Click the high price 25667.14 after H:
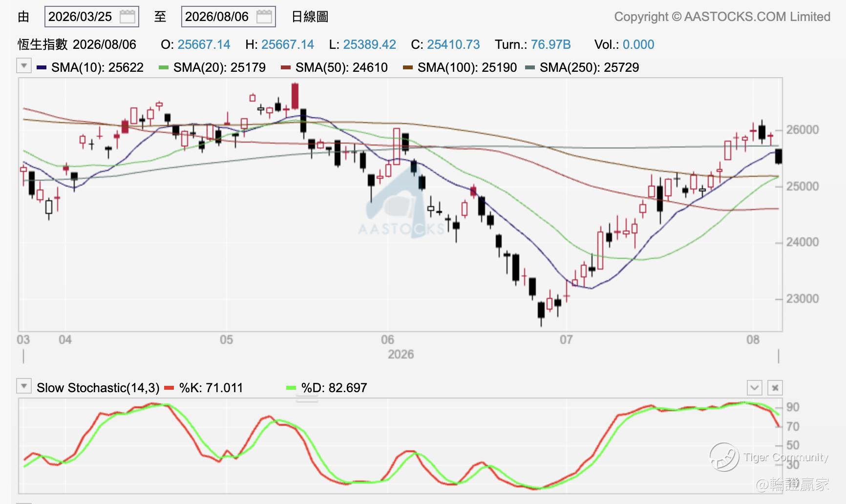This screenshot has height=504, width=846. (x=288, y=44)
